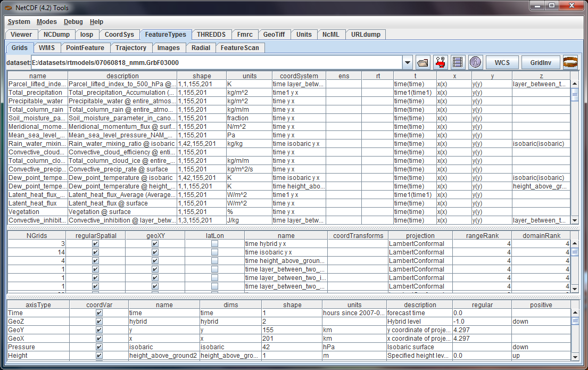Toggle latLon checkbox for time hybrid row

point(214,244)
